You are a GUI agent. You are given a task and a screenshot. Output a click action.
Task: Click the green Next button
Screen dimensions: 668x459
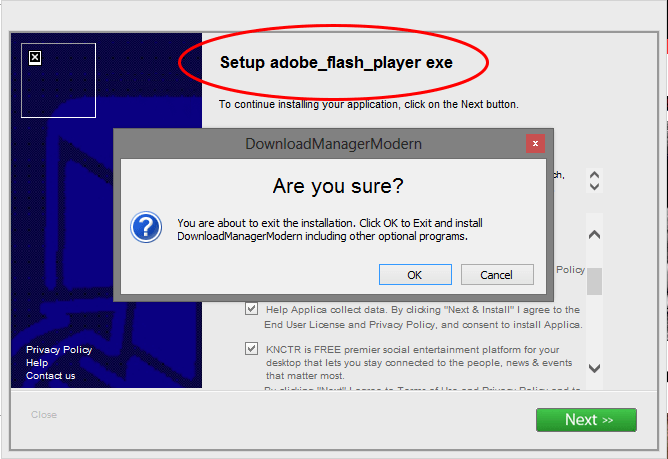tap(586, 420)
